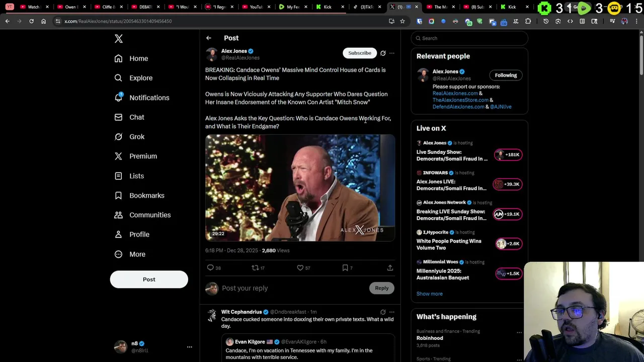Switch to the TikTok browser tab
This screenshot has width=644, height=362.
point(367,7)
